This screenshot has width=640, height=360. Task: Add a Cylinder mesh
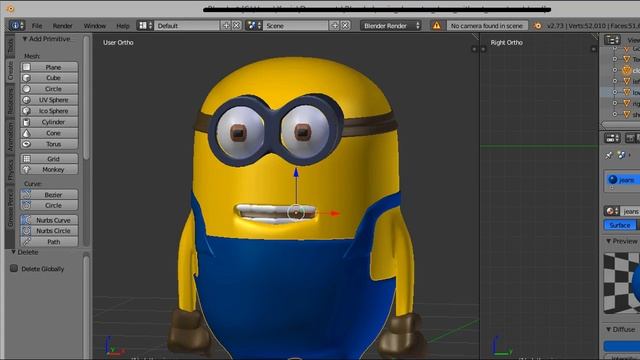pos(49,122)
